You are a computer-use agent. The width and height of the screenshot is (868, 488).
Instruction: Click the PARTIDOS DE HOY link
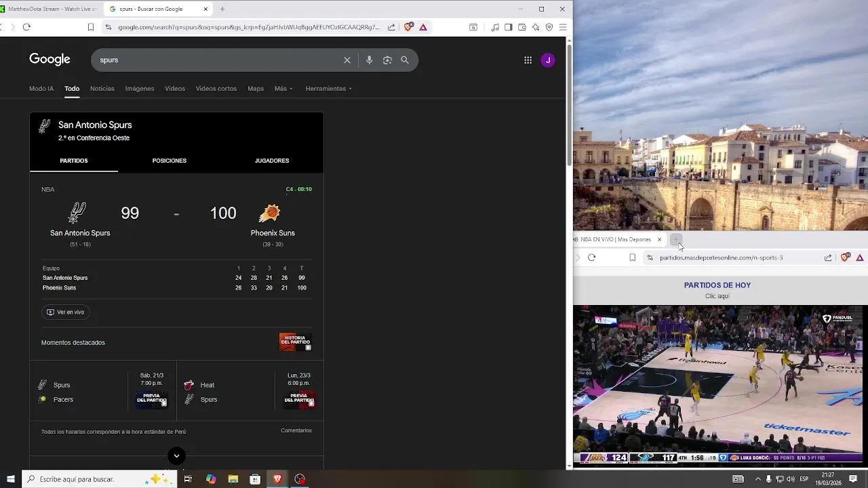tap(717, 285)
